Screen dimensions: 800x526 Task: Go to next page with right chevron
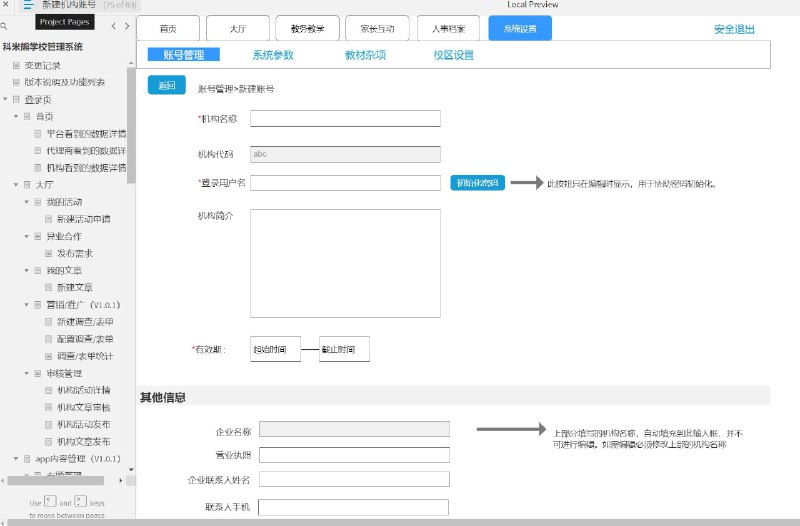(127, 26)
